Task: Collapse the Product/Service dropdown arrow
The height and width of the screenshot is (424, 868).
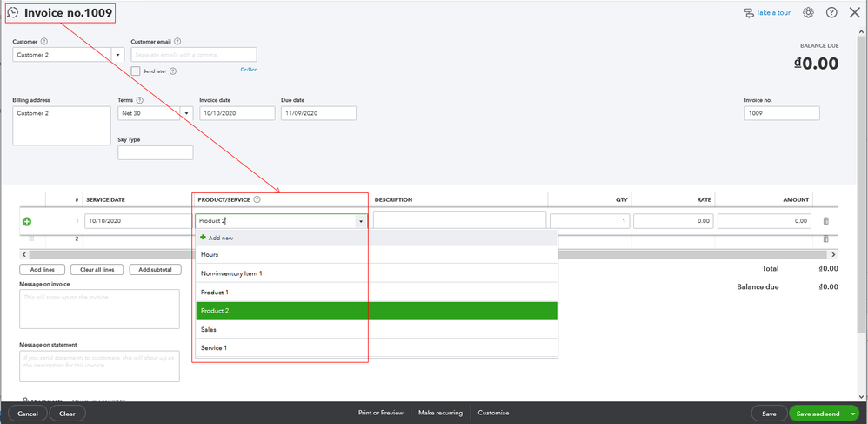Action: pyautogui.click(x=361, y=221)
